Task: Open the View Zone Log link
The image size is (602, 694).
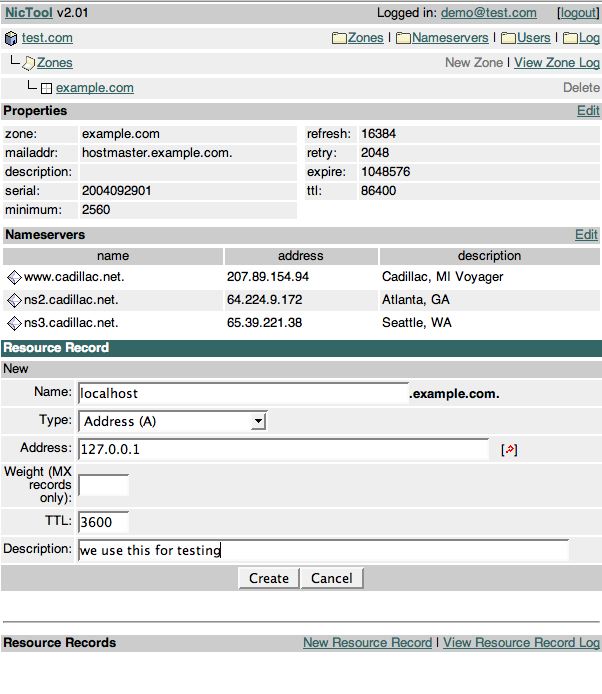Action: coord(557,62)
